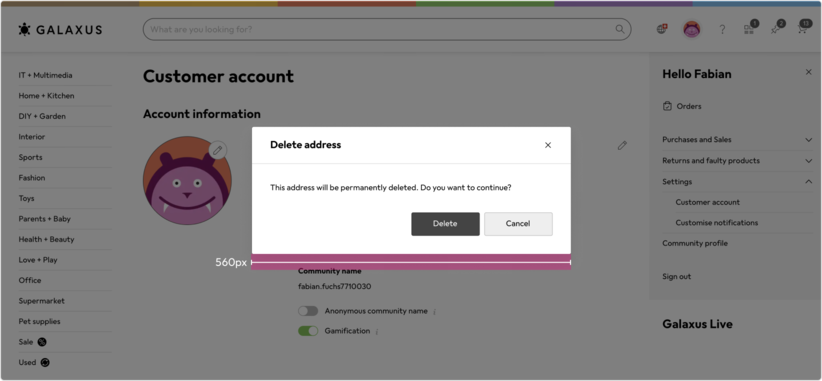
Task: Confirm with the Delete button
Action: (x=445, y=224)
